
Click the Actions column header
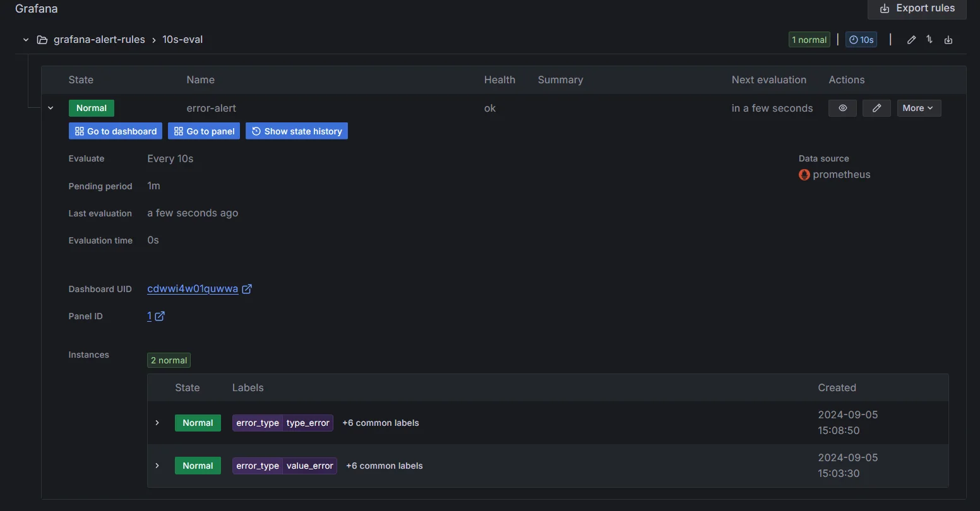pyautogui.click(x=847, y=80)
